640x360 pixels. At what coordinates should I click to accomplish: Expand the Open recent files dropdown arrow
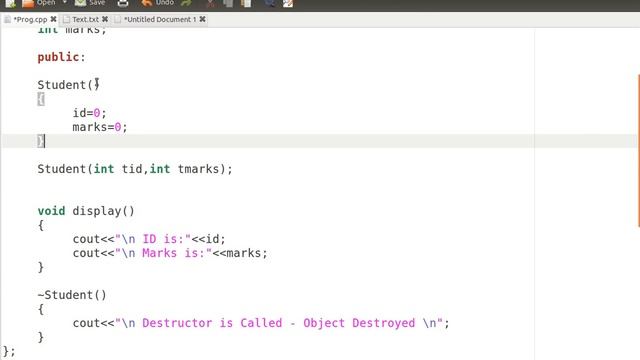coord(64,2)
